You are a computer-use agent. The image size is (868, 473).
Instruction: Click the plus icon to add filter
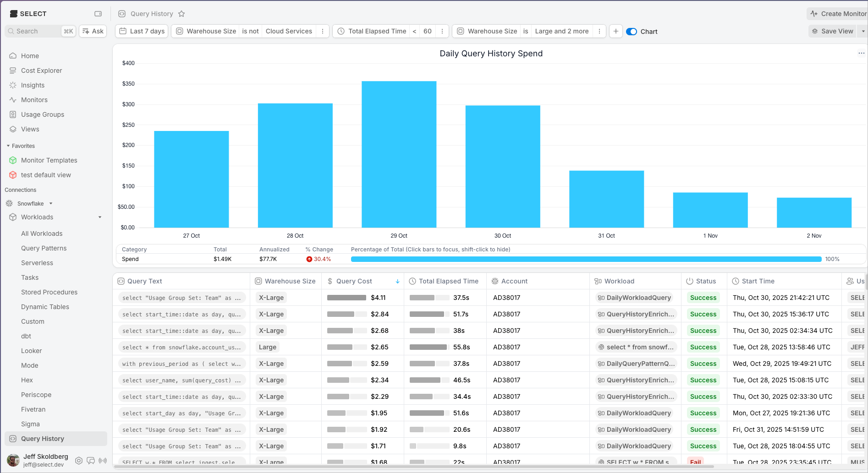click(x=616, y=31)
